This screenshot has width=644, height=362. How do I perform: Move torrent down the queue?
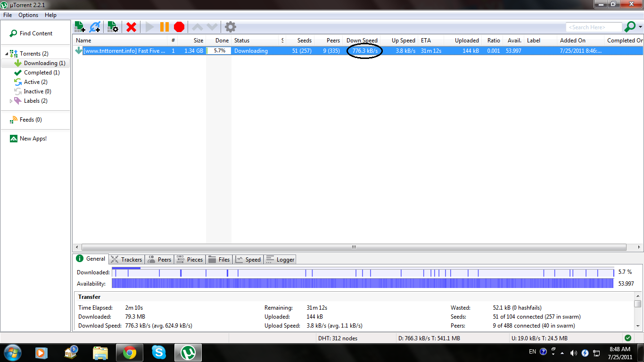point(212,27)
